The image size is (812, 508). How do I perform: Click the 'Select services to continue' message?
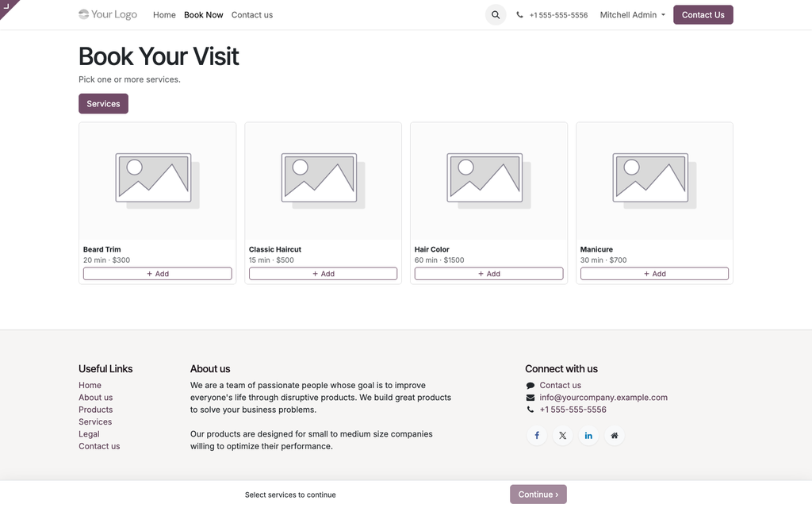click(290, 495)
